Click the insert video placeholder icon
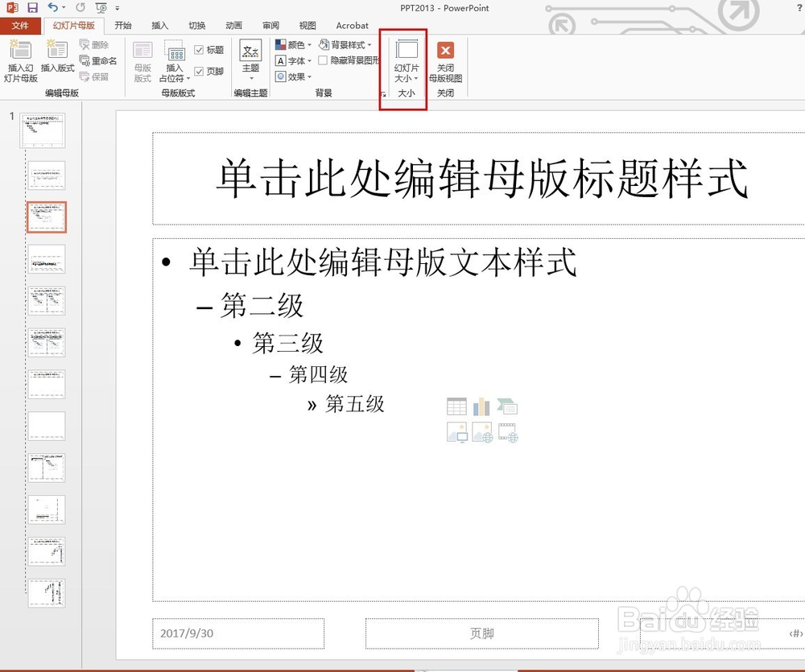The image size is (805, 672). click(x=507, y=432)
